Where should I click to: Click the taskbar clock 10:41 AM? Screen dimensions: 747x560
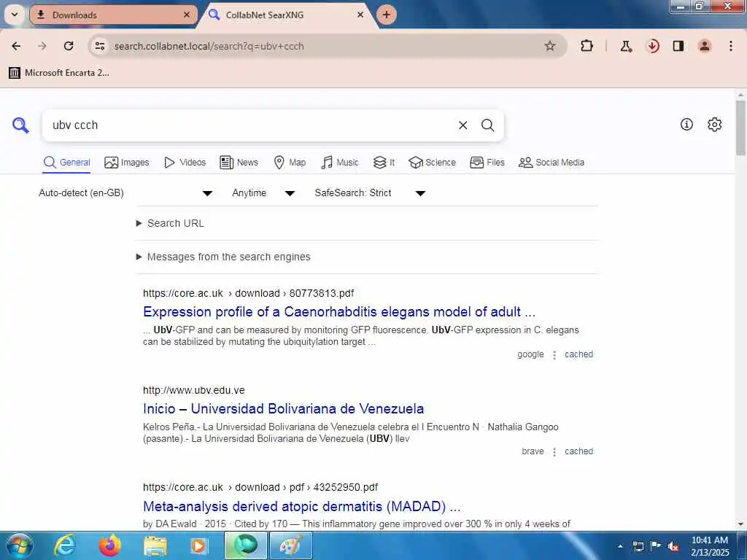click(x=710, y=540)
